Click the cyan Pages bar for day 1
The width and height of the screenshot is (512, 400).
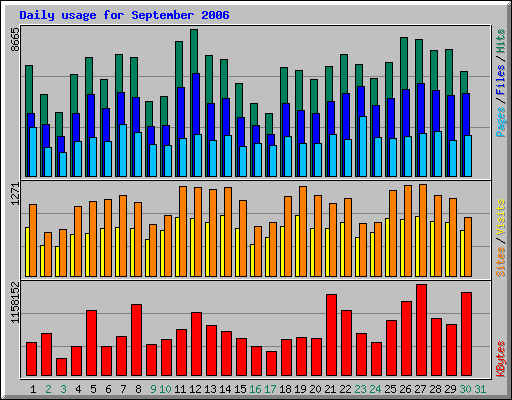click(x=33, y=152)
